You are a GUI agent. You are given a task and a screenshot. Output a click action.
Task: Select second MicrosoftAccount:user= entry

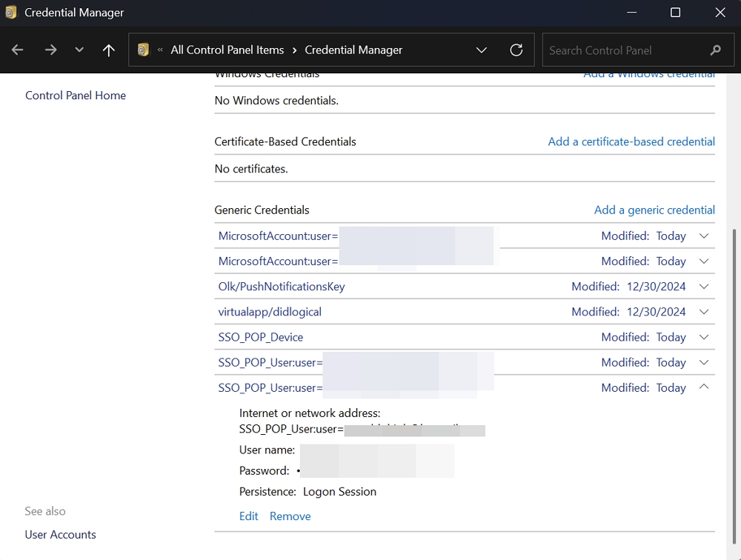tap(278, 261)
